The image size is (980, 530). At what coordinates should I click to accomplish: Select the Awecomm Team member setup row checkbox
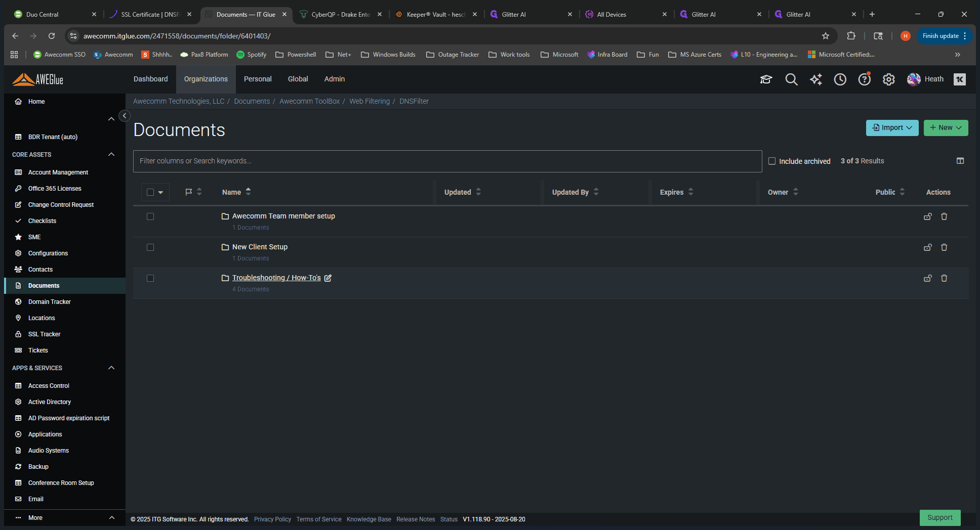tap(150, 216)
